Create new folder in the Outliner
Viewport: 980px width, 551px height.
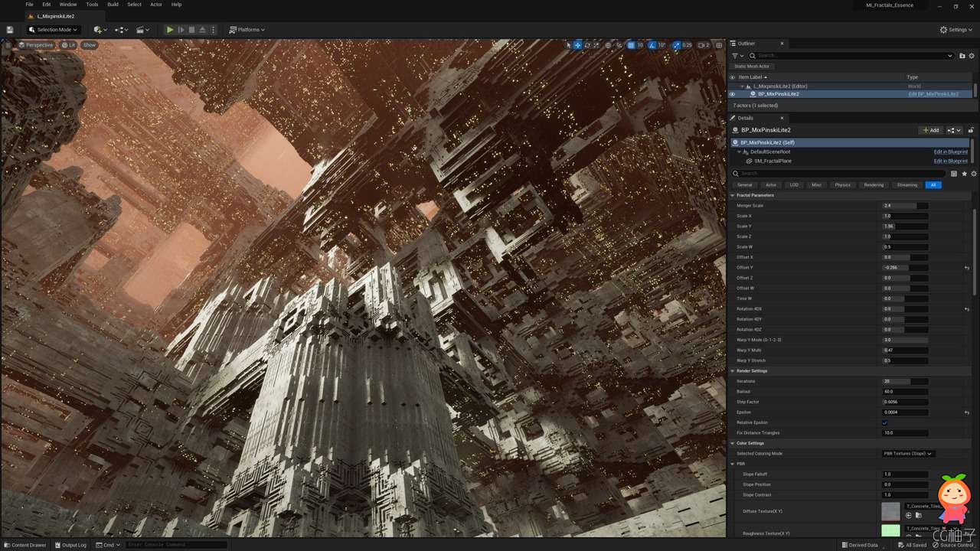[962, 56]
